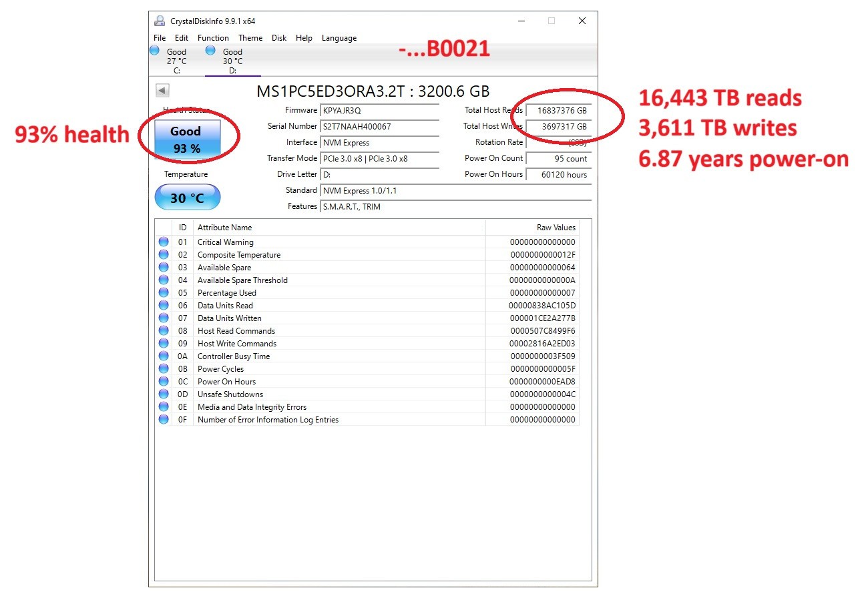Screen dimensions: 868x594
Task: Click raw value 0000000000012F
Action: coord(543,255)
